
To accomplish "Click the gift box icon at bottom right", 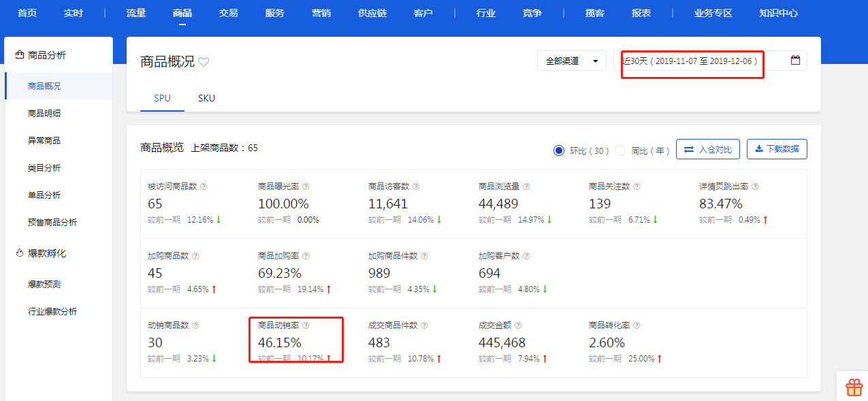I will coord(854,387).
